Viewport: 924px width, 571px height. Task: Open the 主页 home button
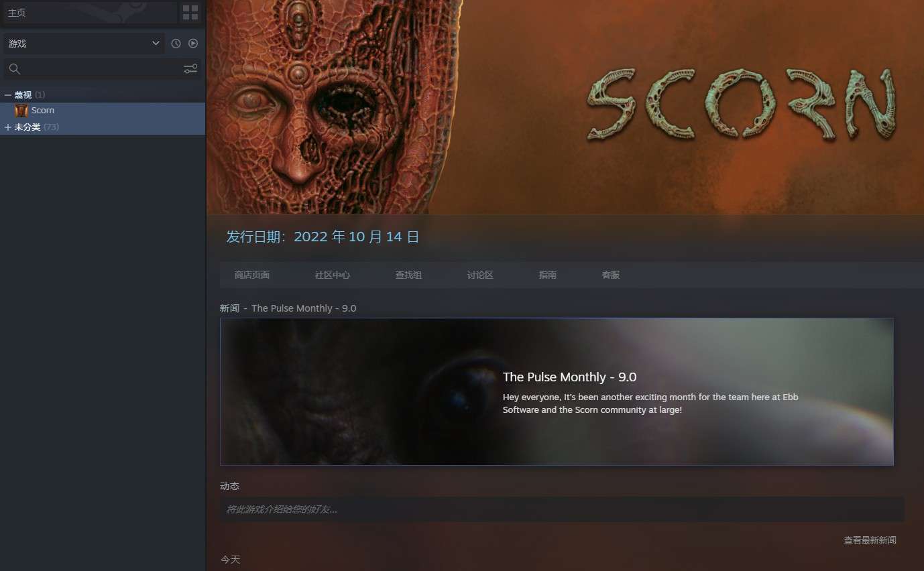(90, 13)
